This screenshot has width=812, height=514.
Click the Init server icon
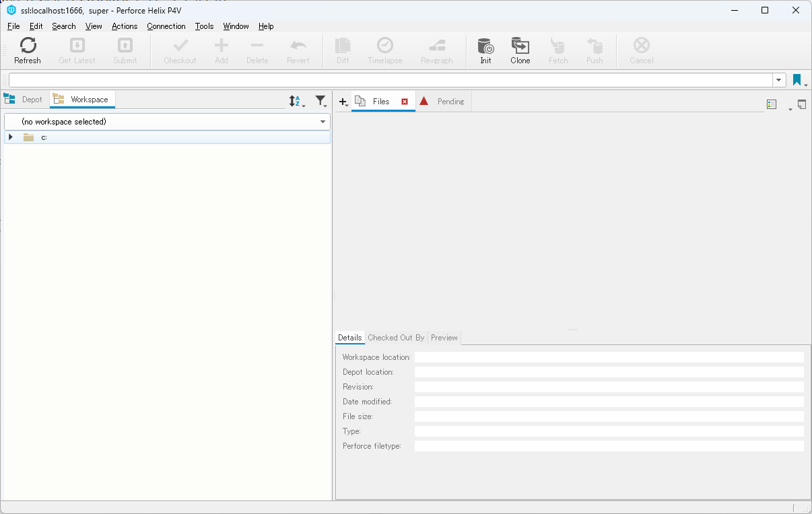pos(485,45)
